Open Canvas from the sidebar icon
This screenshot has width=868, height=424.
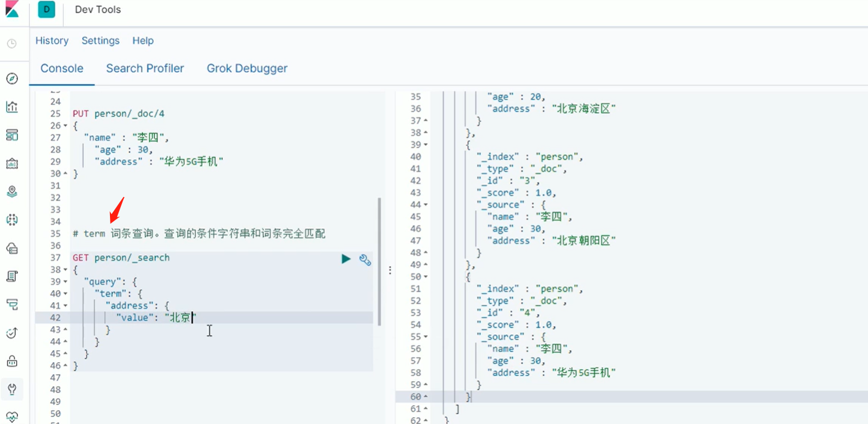[12, 163]
